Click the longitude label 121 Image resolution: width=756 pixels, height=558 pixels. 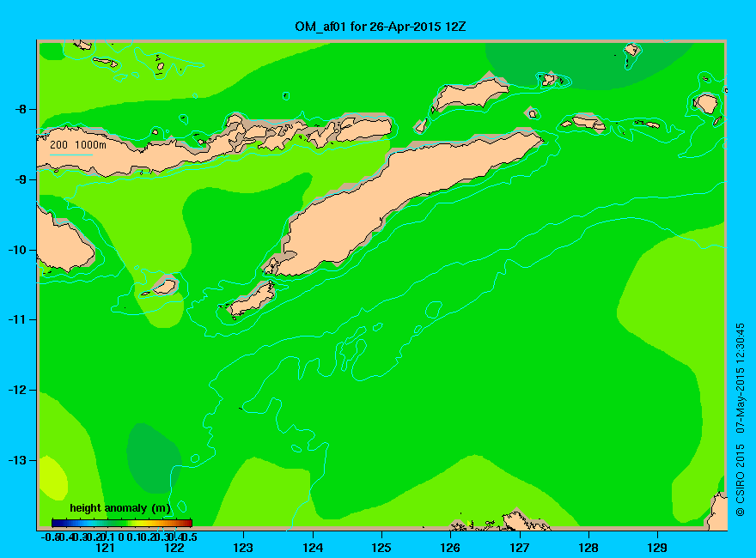[x=105, y=548]
